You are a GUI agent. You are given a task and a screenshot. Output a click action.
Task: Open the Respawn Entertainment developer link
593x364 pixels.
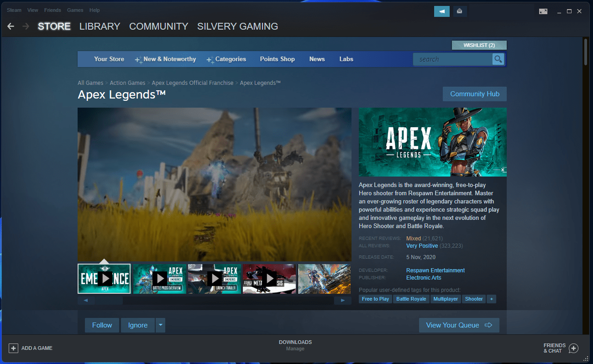(436, 270)
